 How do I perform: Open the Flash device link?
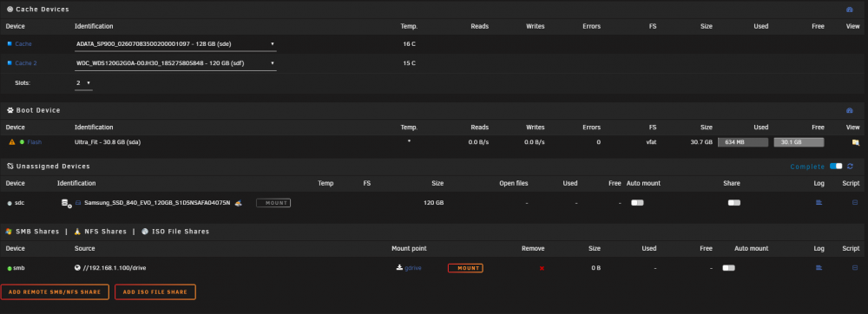pos(35,142)
